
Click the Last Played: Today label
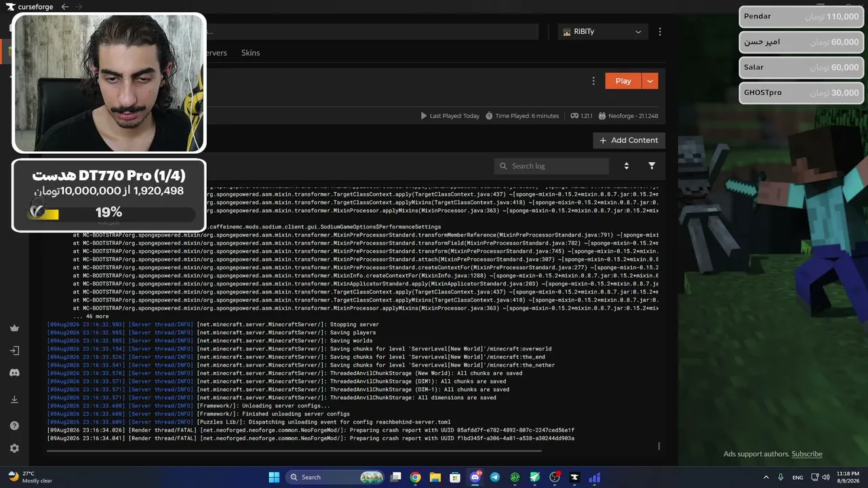click(450, 116)
